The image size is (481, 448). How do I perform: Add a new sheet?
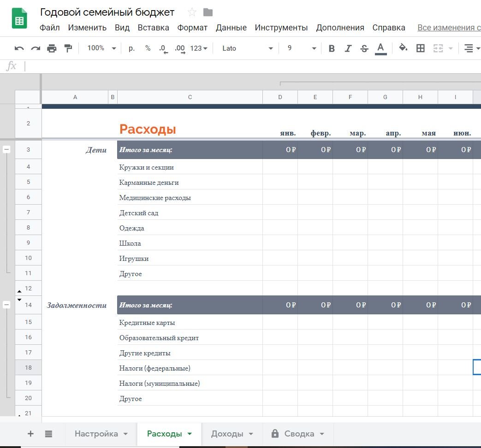30,434
